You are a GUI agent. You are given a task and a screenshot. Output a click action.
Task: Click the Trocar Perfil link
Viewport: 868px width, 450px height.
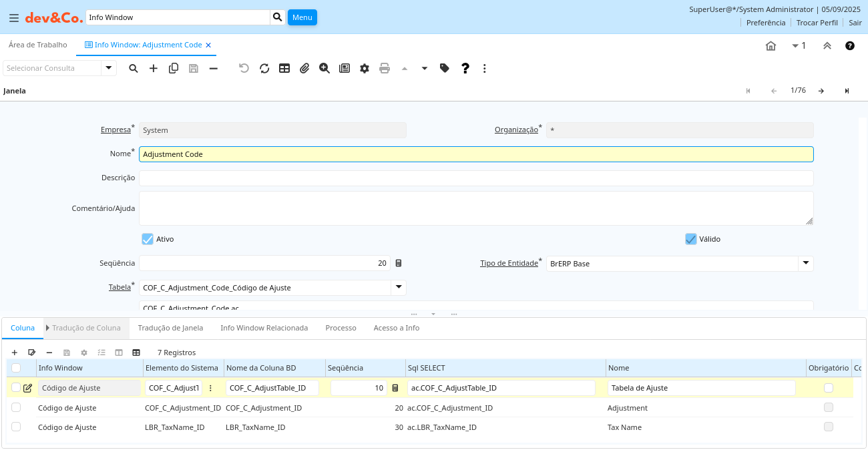pyautogui.click(x=817, y=23)
